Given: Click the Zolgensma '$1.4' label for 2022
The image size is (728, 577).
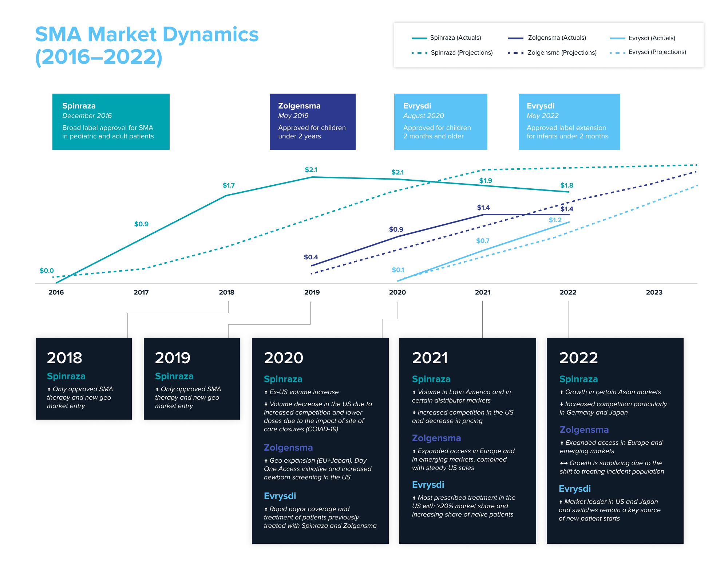Looking at the screenshot, I should 567,209.
